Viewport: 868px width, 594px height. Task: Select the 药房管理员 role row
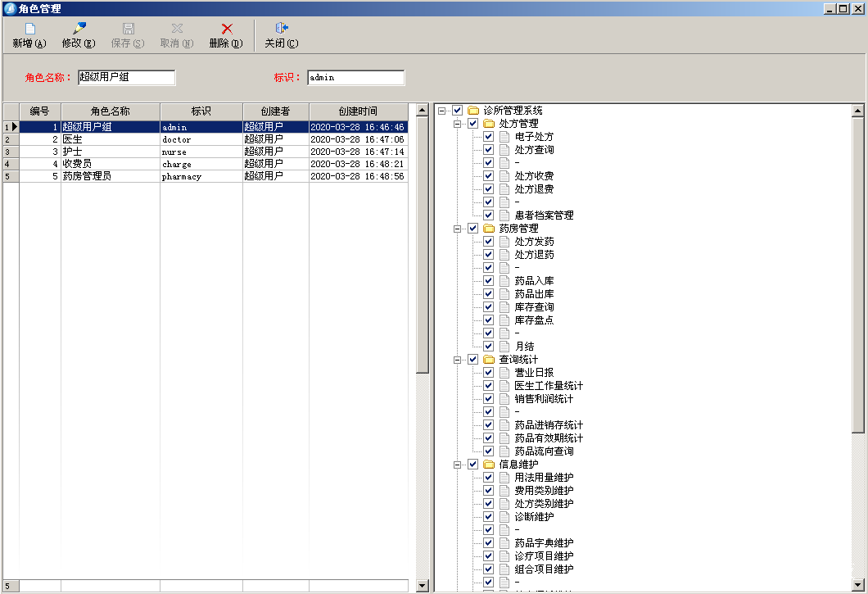(x=110, y=176)
